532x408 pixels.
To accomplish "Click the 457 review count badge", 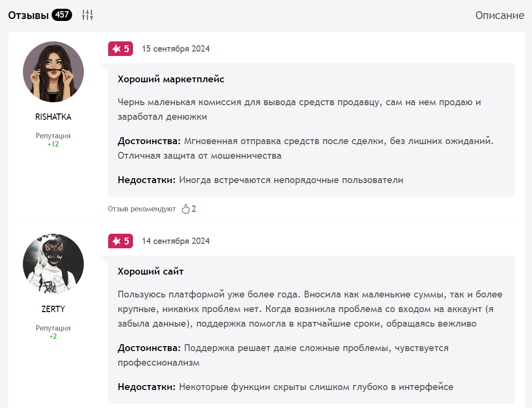I will (62, 15).
